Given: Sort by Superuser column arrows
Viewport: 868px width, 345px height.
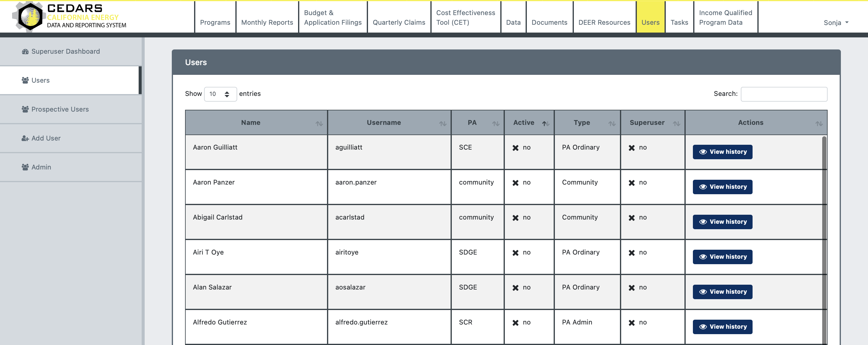Looking at the screenshot, I should 676,124.
